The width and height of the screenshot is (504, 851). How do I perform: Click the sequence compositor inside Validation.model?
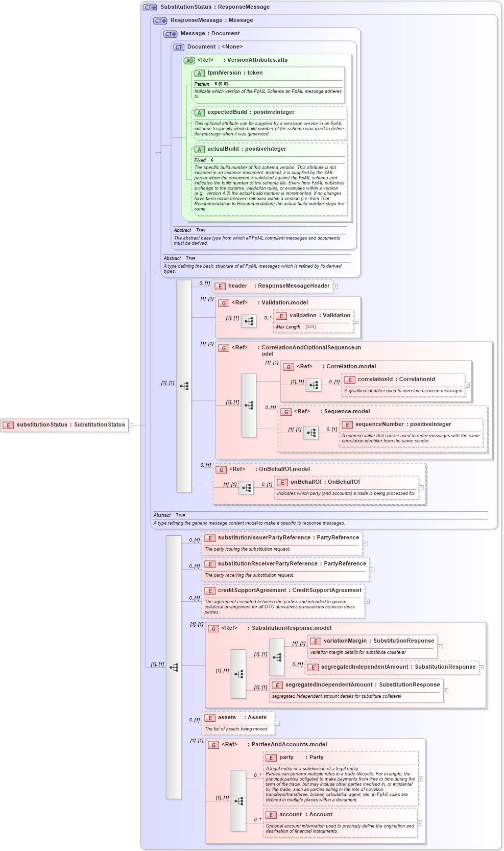tap(249, 321)
